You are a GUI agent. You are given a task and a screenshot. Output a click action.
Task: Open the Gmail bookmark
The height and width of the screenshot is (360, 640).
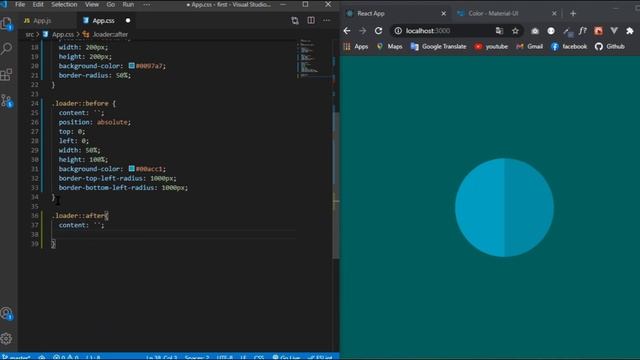[x=529, y=47]
